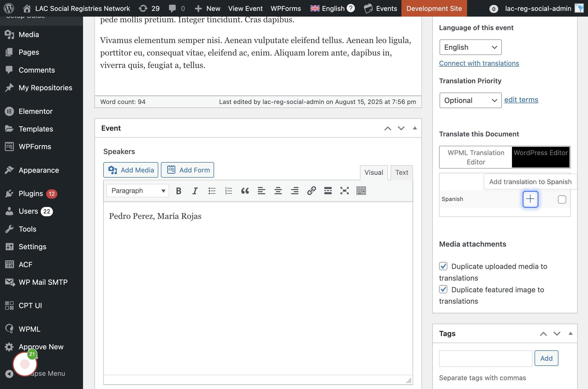This screenshot has width=588, height=389.
Task: Switch to the Text editor tab
Action: tap(401, 172)
